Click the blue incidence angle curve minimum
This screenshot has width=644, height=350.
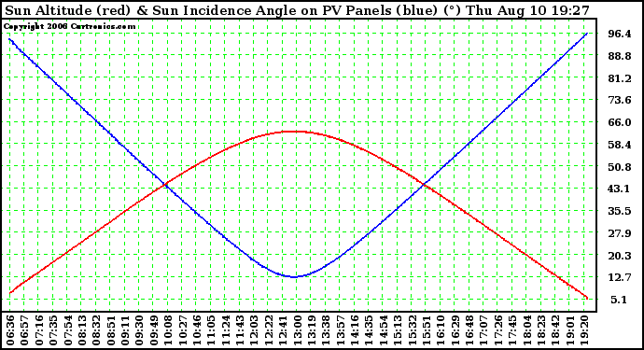[x=294, y=277]
